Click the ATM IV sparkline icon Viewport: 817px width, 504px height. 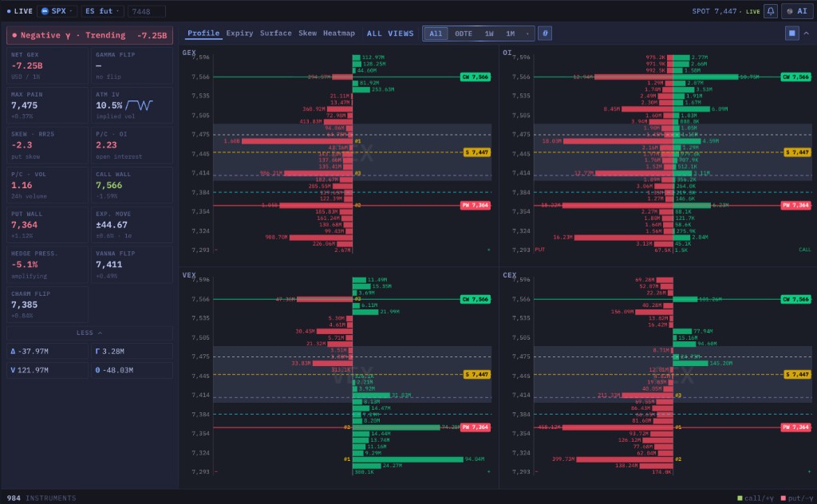click(x=139, y=105)
